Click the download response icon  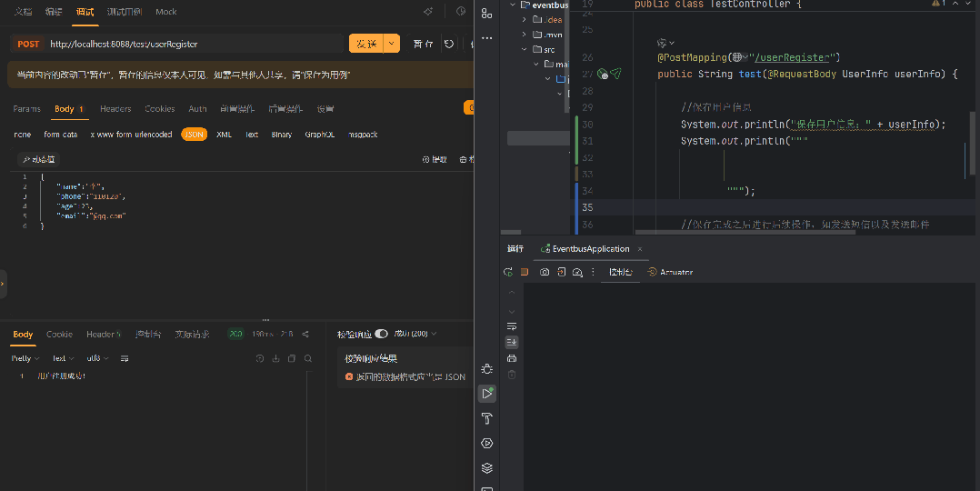pyautogui.click(x=275, y=358)
